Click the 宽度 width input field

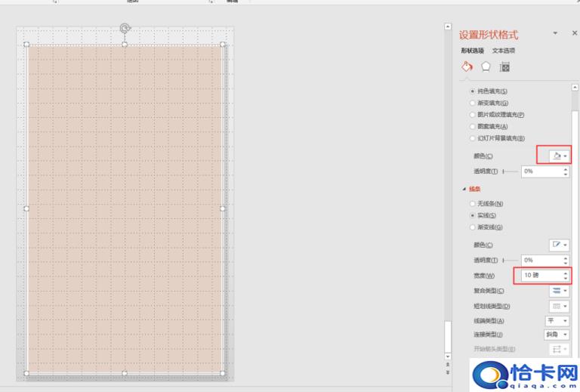click(538, 275)
